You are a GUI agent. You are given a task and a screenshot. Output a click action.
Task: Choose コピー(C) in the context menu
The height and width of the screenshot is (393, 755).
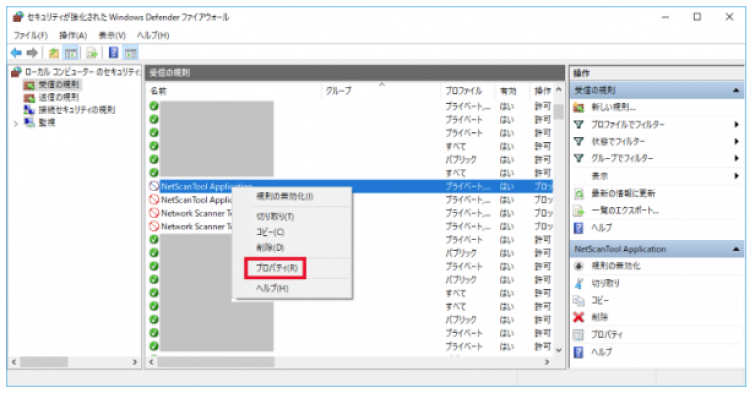[x=270, y=232]
